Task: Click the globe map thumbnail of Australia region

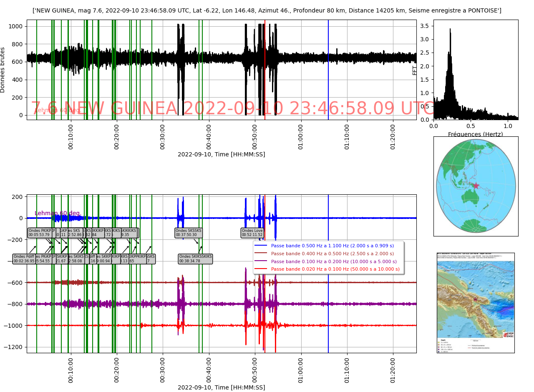Action: tap(476, 186)
